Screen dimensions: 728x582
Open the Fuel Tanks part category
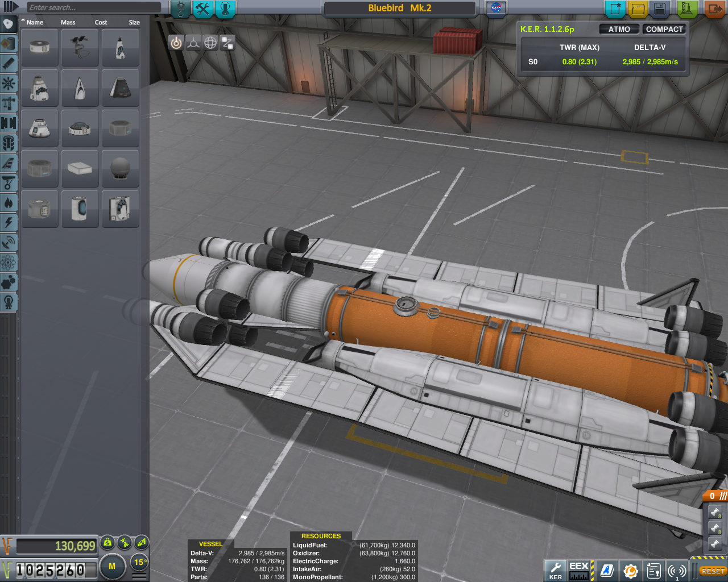point(9,44)
